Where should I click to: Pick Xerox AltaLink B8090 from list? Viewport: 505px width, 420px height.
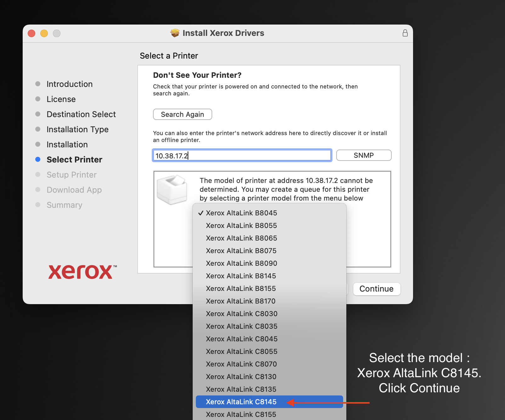[241, 263]
